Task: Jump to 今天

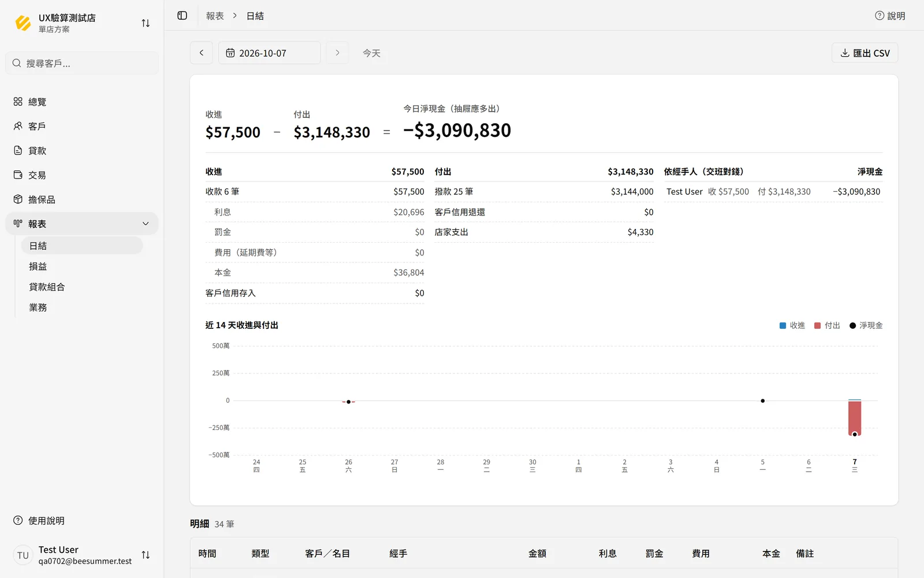Action: (371, 53)
